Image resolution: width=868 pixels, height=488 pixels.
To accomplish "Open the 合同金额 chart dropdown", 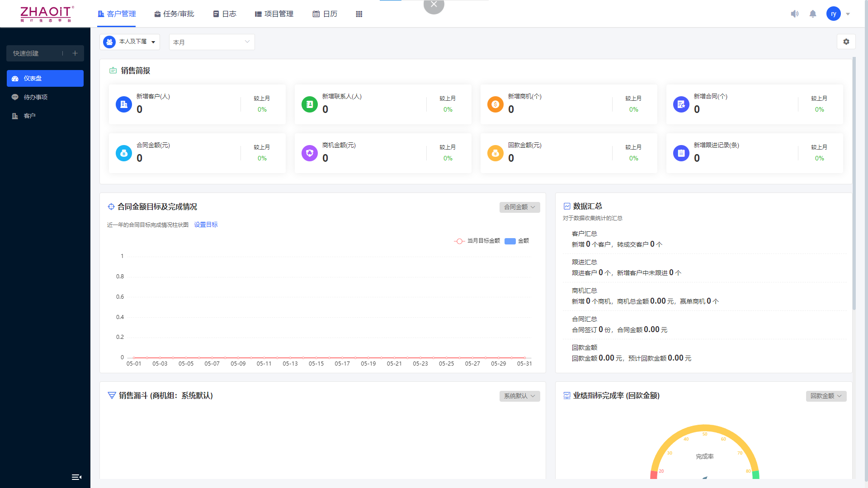I will (x=519, y=207).
